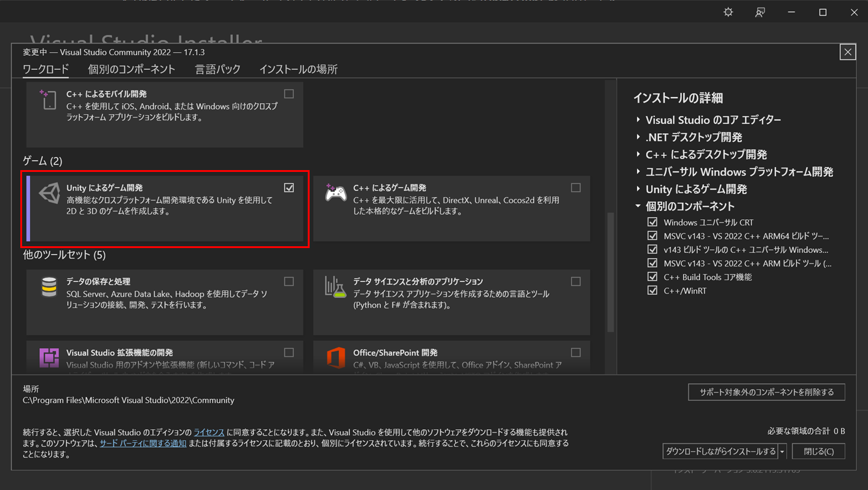Click the ゲーム (2) section heading
Screen dimensions: 868x490
[42, 161]
